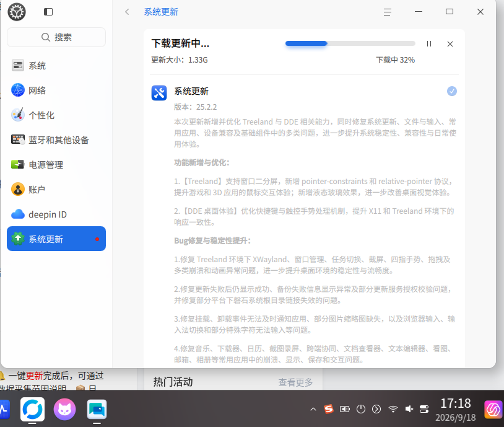Click the system monitor icon in taskbar
504x427 pixels.
[4, 409]
